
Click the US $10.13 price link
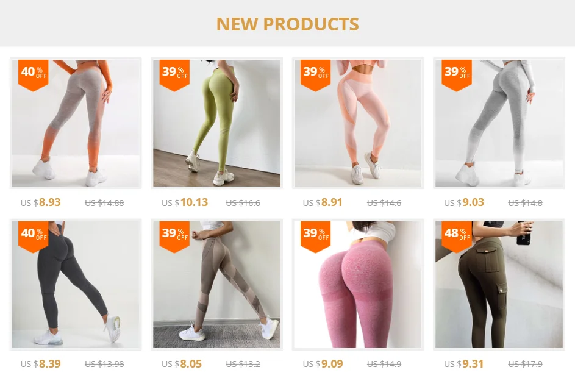185,202
